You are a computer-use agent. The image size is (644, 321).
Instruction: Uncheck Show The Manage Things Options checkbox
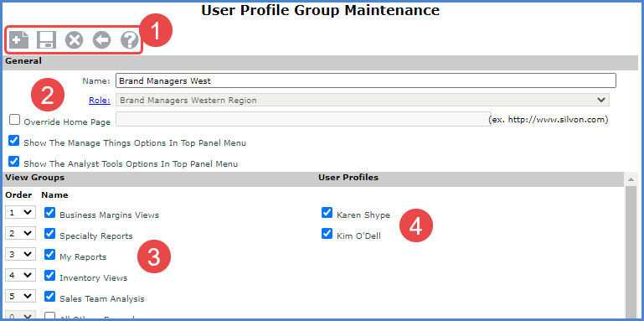14,141
